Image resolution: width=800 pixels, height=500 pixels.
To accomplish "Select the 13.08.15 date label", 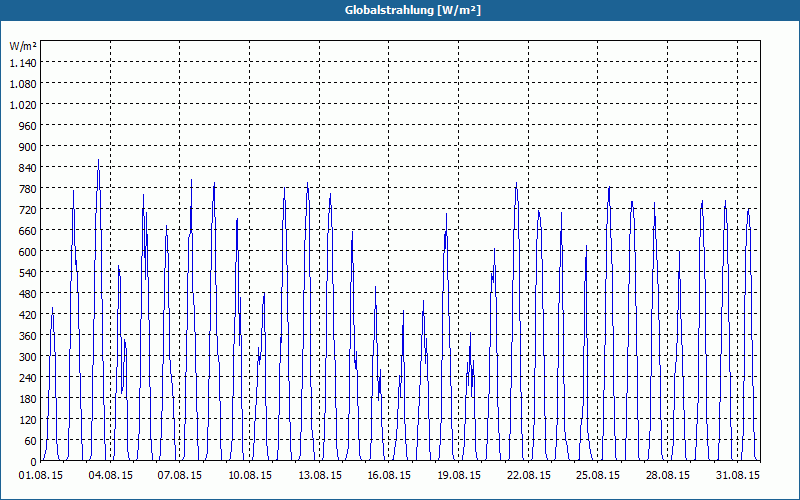I will pos(320,475).
